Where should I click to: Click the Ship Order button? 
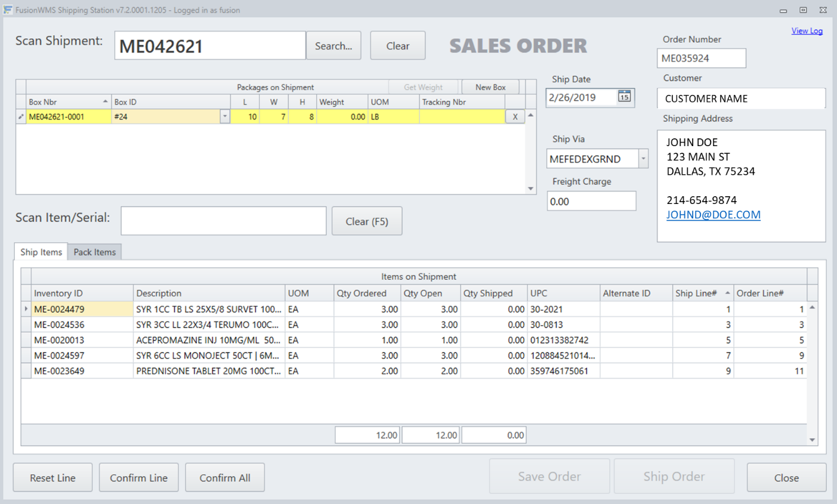[674, 477]
